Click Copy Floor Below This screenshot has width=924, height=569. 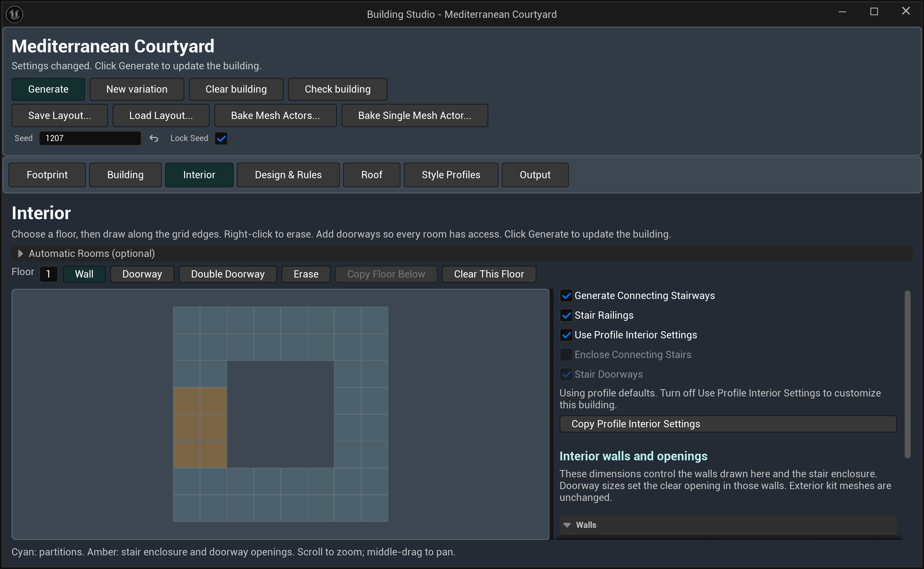pos(386,274)
